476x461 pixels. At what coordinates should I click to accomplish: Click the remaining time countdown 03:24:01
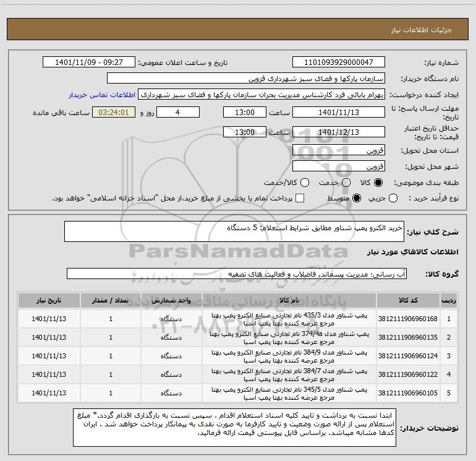click(114, 112)
